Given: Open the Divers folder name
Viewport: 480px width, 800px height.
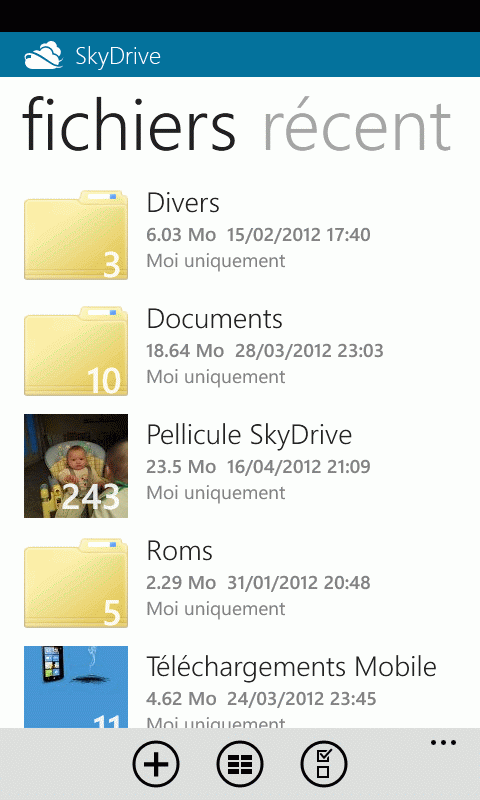Looking at the screenshot, I should (183, 203).
